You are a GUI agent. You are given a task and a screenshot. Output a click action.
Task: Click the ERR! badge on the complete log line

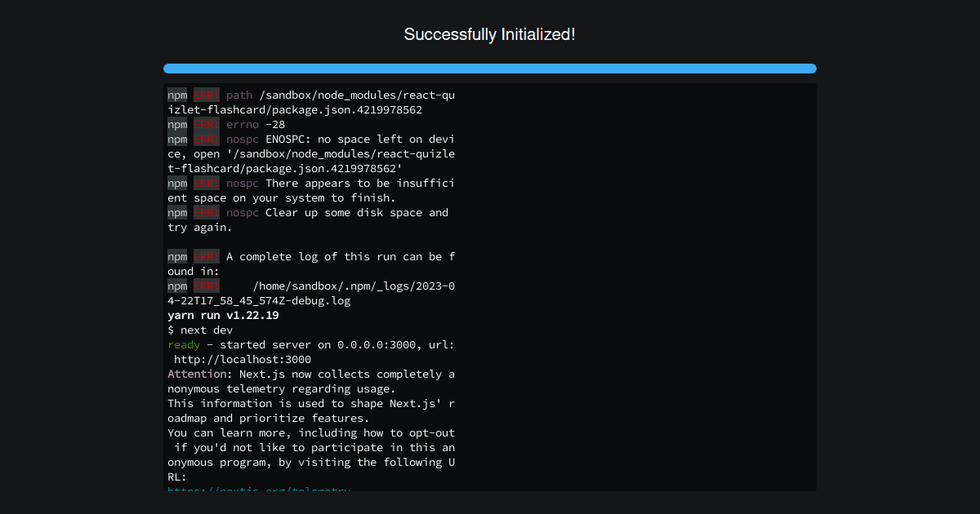205,256
